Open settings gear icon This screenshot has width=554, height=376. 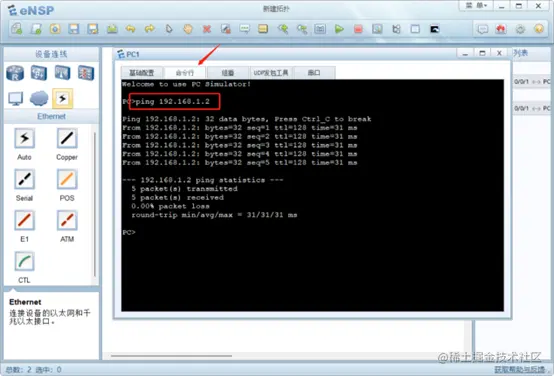pos(520,29)
